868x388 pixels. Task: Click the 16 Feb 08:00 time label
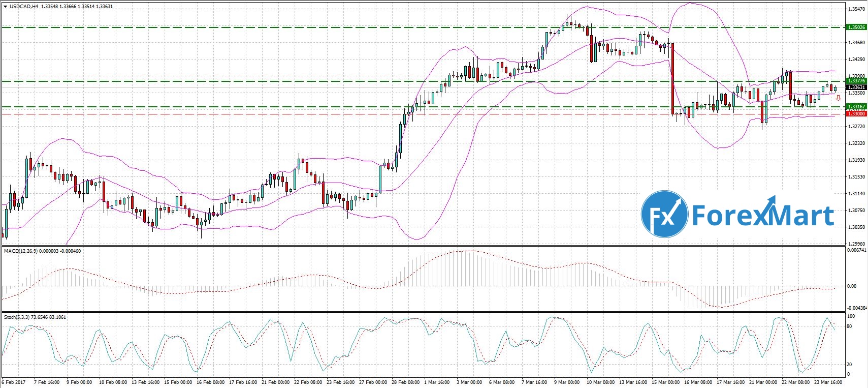210,382
